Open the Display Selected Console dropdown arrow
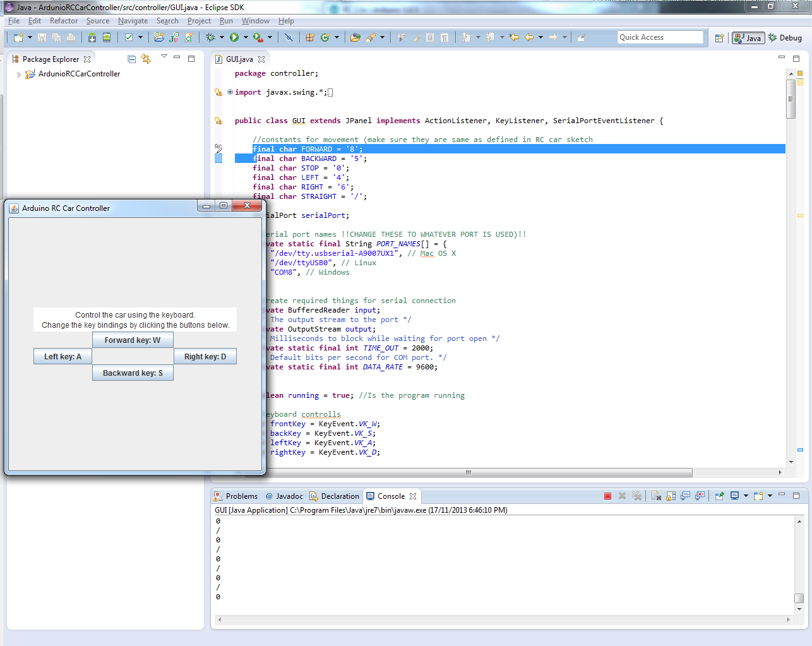The height and width of the screenshot is (646, 812). pos(746,496)
